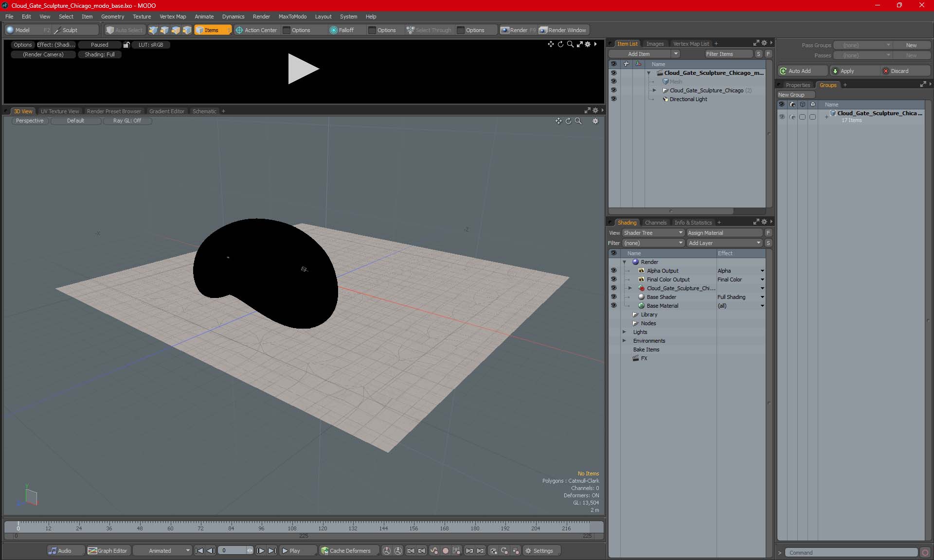Click the record keyframe red circle
This screenshot has height=560, width=934.
445,551
